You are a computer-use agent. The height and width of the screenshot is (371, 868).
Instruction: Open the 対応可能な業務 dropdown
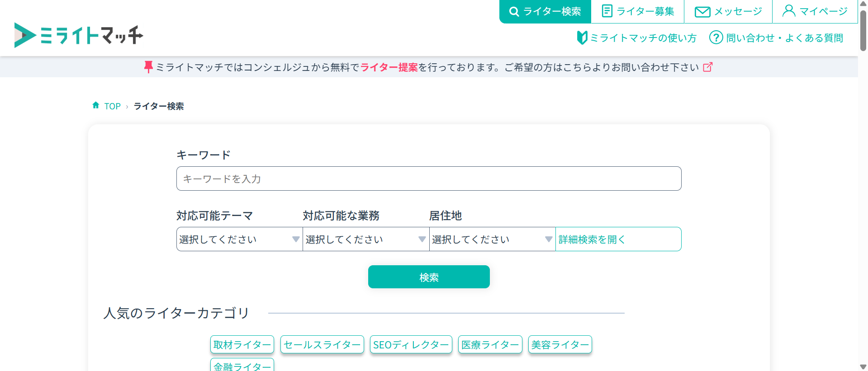(365, 239)
